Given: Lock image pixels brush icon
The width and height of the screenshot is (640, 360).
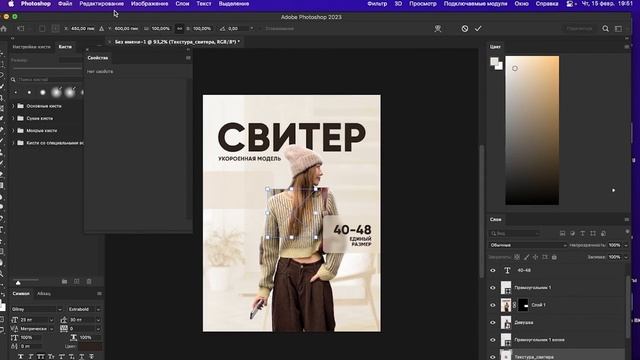Looking at the screenshot, I should click(527, 257).
